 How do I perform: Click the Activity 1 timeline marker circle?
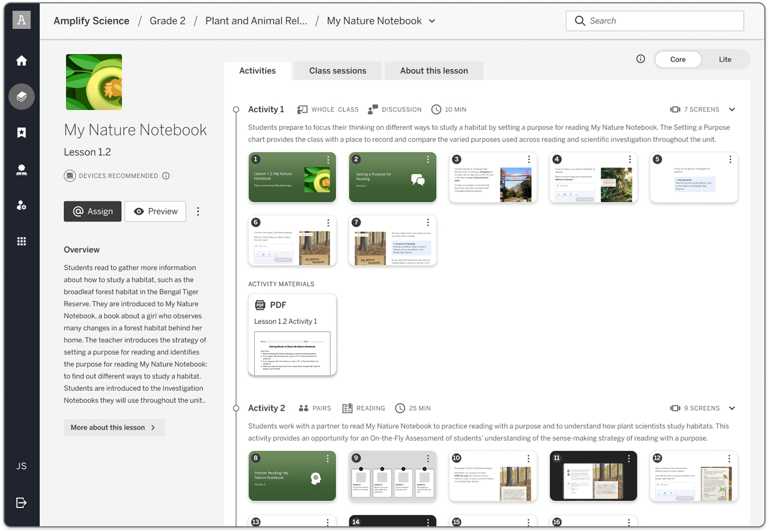click(x=236, y=109)
